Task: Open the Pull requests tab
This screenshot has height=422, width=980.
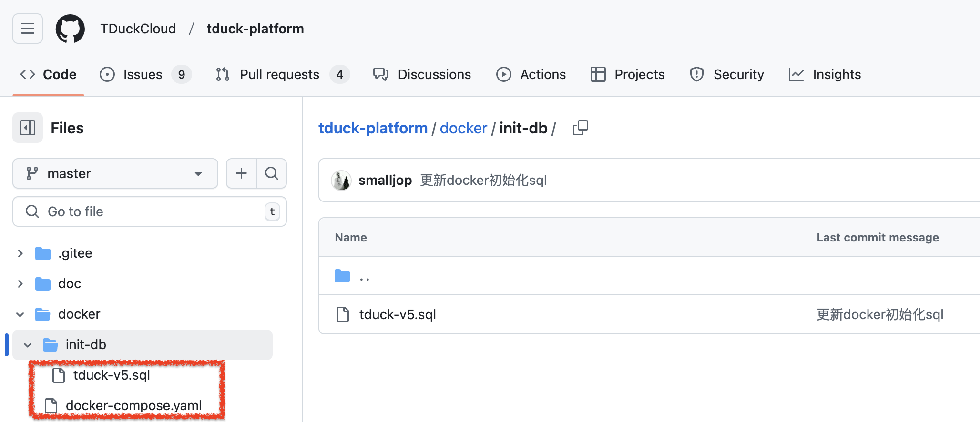Action: 282,74
